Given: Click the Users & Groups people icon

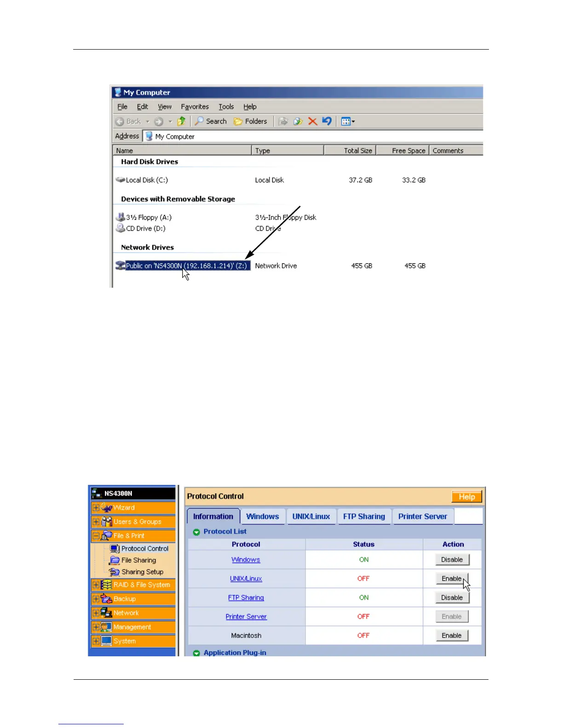Looking at the screenshot, I should (x=107, y=522).
